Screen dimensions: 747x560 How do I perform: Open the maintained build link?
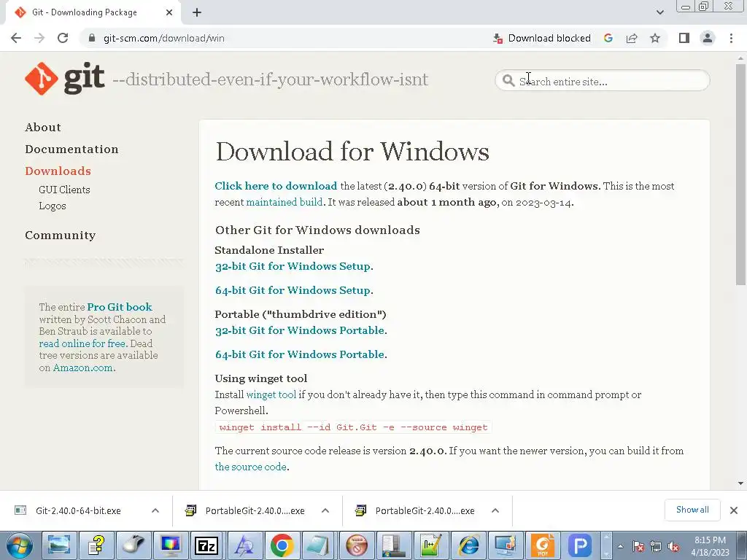tap(285, 202)
